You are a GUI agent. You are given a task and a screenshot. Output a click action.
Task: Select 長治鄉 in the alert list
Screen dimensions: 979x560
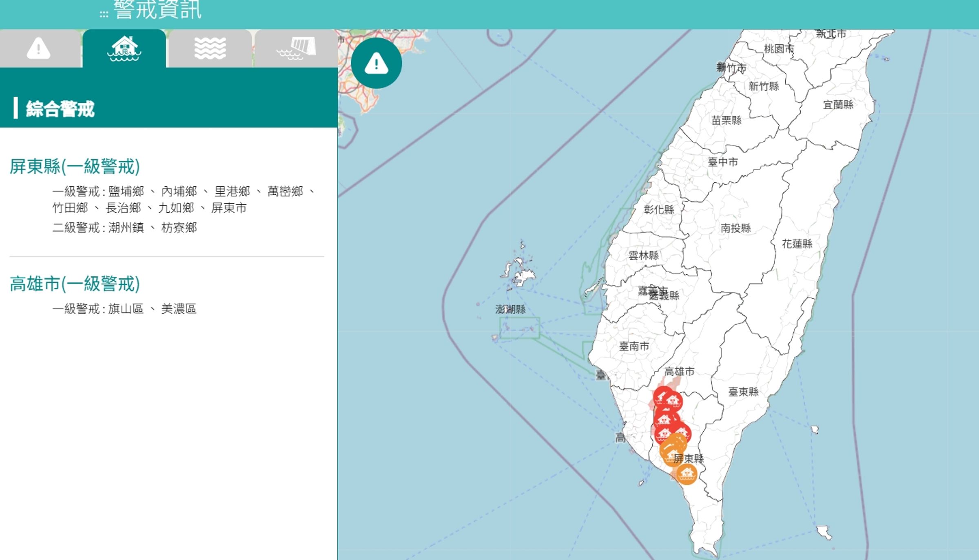(x=123, y=208)
